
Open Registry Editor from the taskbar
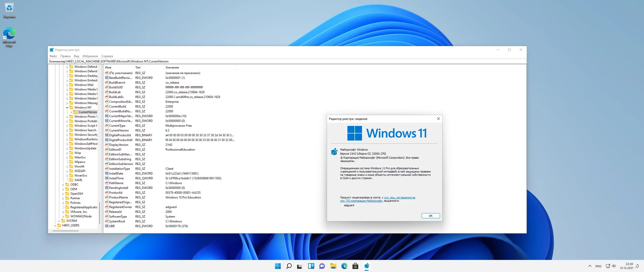[367, 266]
